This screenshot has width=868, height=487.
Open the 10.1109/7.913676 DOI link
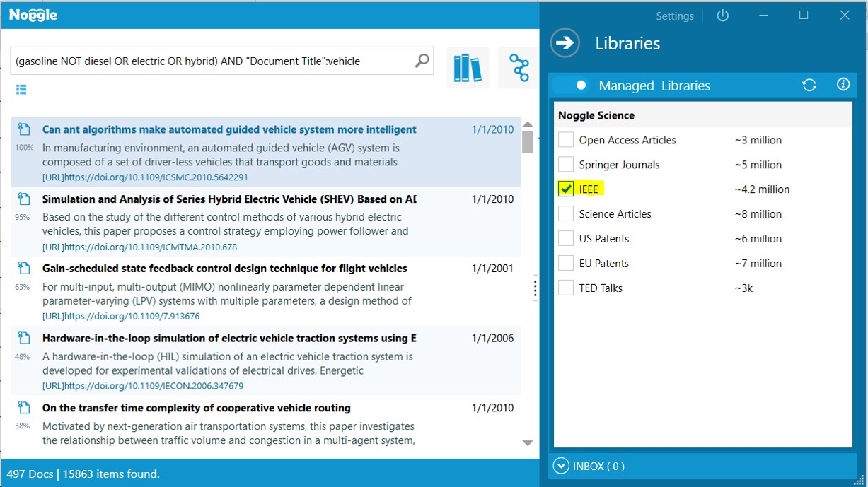(x=121, y=317)
